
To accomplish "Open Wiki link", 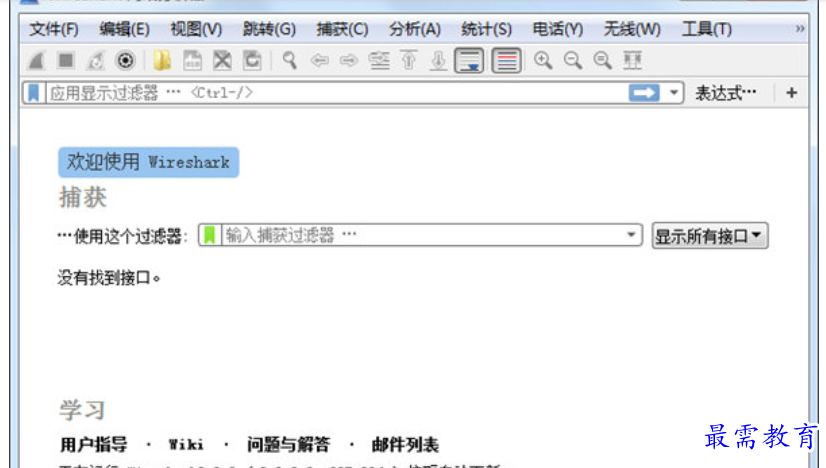I will point(186,444).
